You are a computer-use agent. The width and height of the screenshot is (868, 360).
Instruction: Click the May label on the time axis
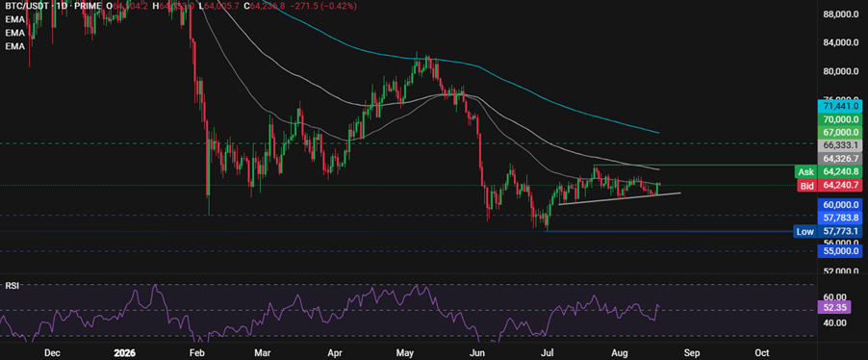[406, 353]
